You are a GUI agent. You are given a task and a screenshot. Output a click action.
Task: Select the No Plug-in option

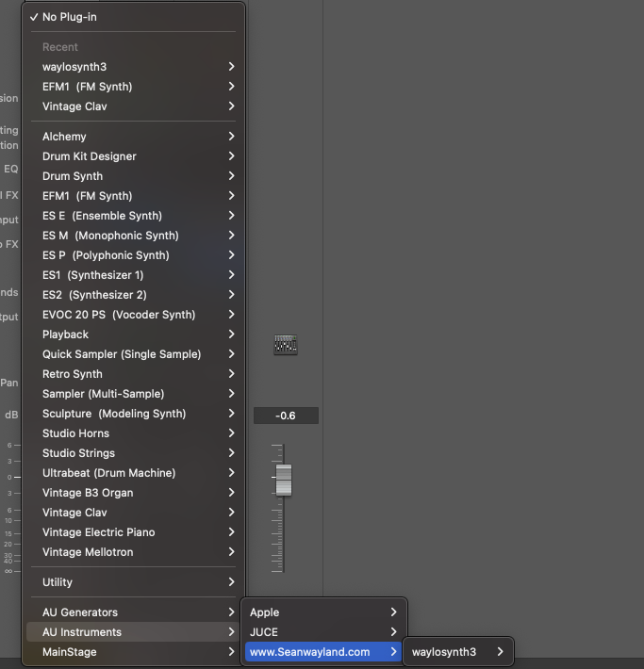[x=133, y=17]
